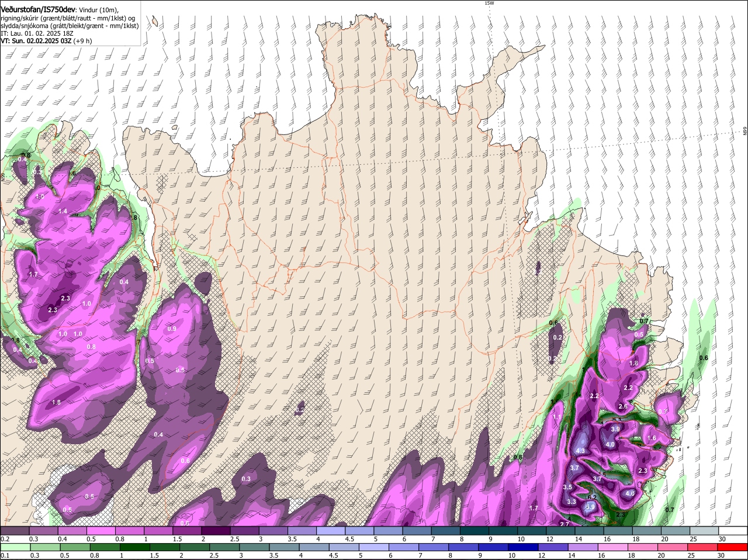Click the 0.9 snowfall value on map
The width and height of the screenshot is (748, 560).
coord(172,329)
